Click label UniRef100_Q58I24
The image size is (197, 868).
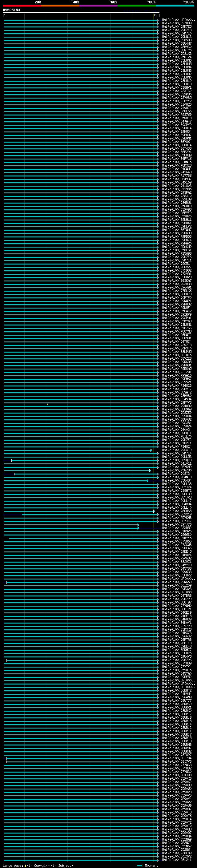pos(177,57)
